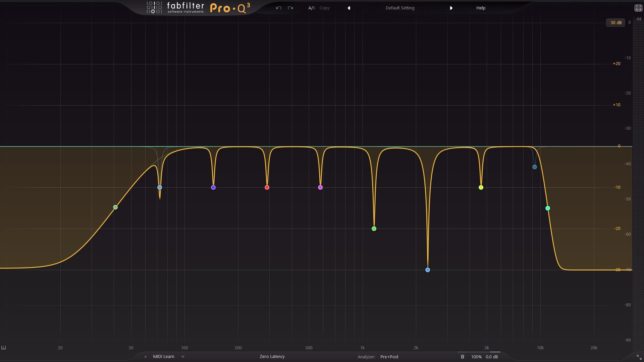
Task: Click the Copy button
Action: point(324,8)
